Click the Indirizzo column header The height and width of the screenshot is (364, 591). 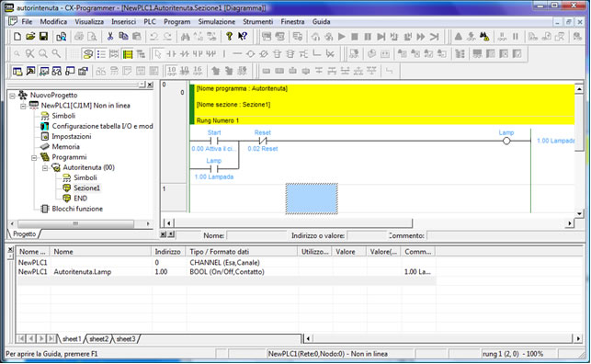pos(168,252)
